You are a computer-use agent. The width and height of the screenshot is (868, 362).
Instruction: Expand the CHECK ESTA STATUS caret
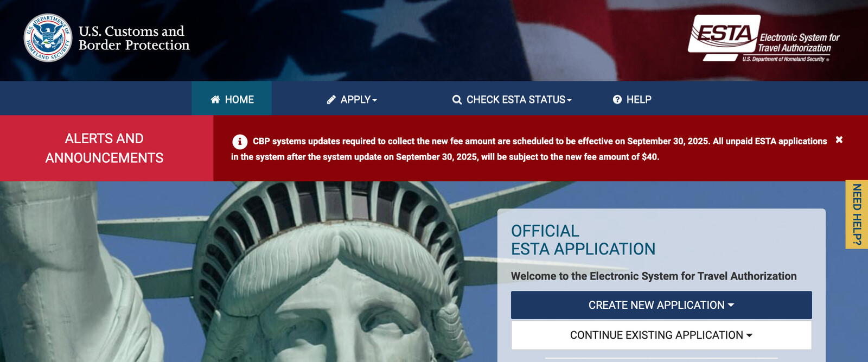(569, 100)
